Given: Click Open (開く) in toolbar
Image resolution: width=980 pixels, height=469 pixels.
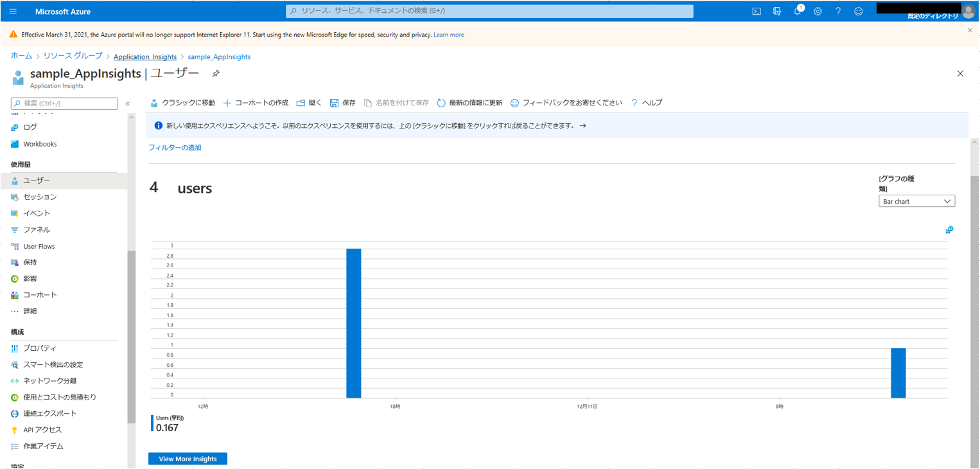Looking at the screenshot, I should pos(309,103).
